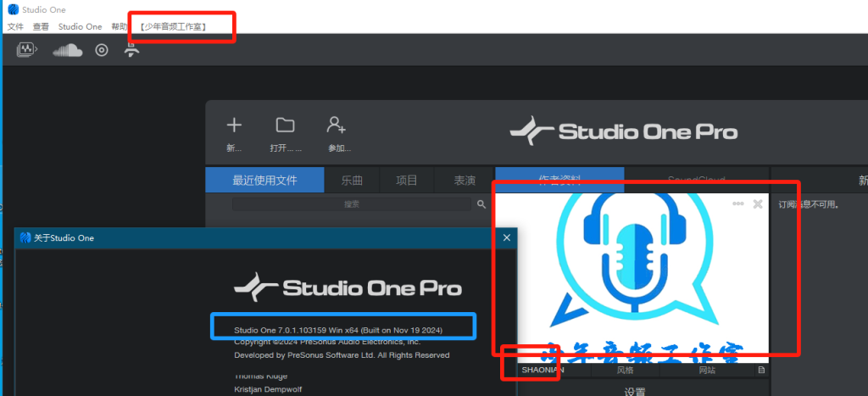Create a new document with the plus icon
The height and width of the screenshot is (396, 868).
[x=234, y=125]
